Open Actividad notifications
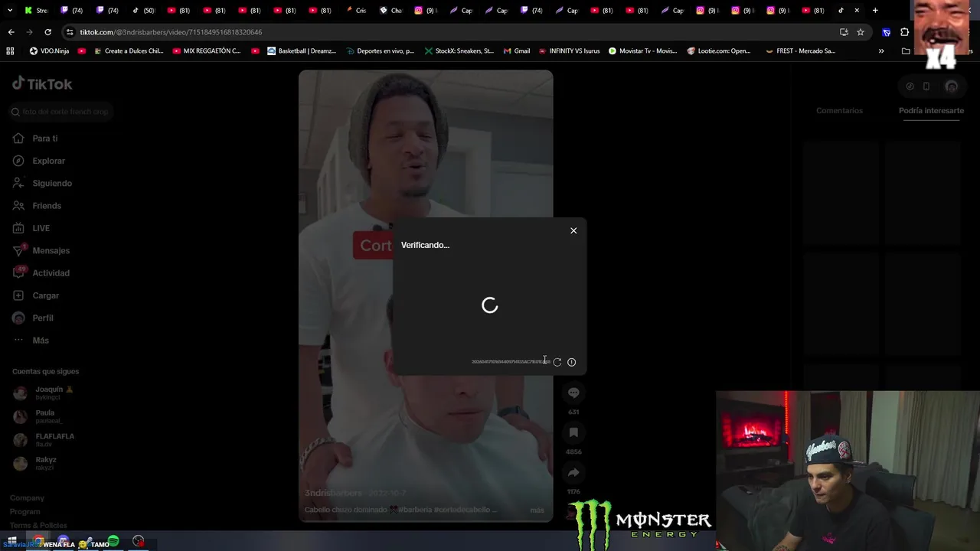This screenshot has width=980, height=551. (x=41, y=272)
